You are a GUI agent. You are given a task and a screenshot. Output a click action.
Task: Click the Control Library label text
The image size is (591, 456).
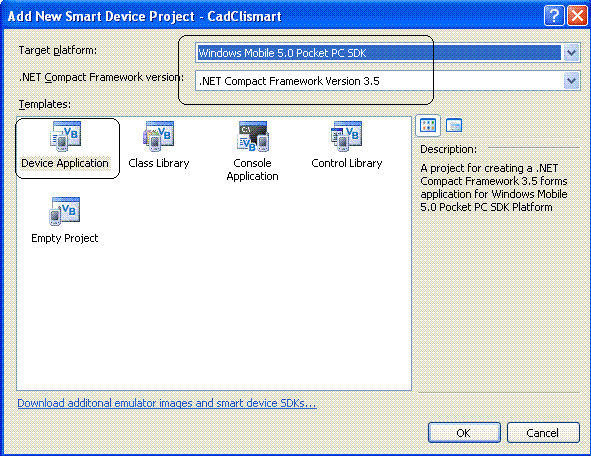coord(347,163)
